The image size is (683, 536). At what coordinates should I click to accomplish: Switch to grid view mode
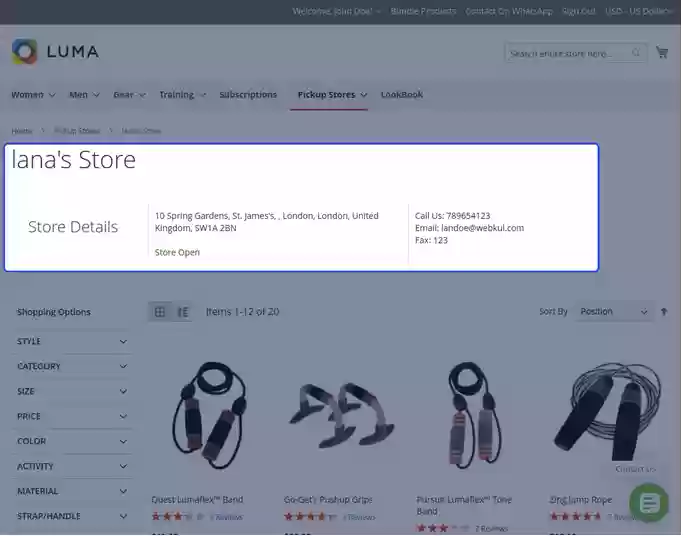(160, 312)
